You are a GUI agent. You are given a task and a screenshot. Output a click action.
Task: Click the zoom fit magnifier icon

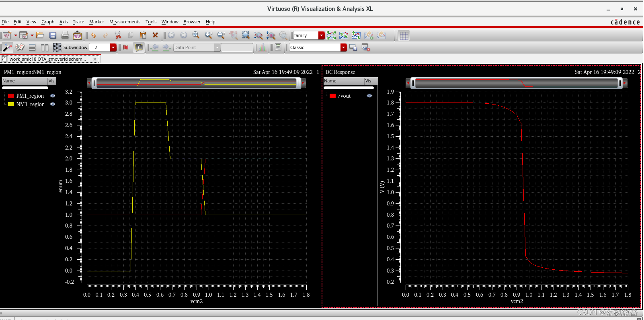click(196, 35)
